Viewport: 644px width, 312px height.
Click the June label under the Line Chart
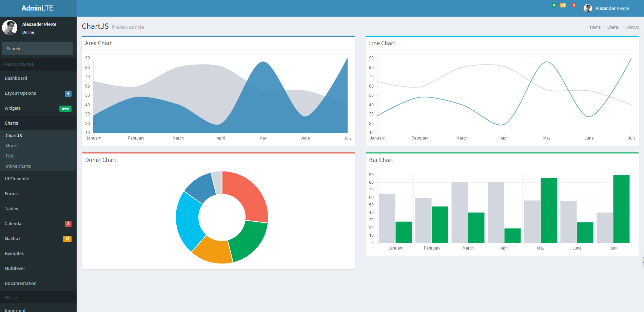[589, 138]
